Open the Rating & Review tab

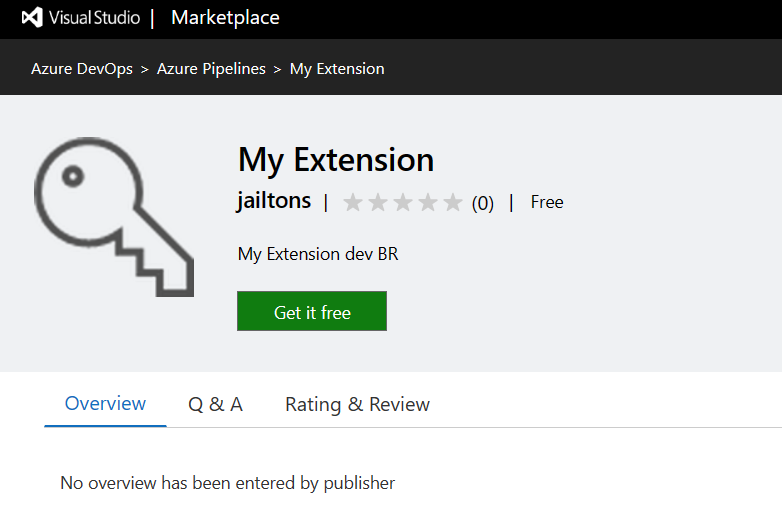pos(358,404)
